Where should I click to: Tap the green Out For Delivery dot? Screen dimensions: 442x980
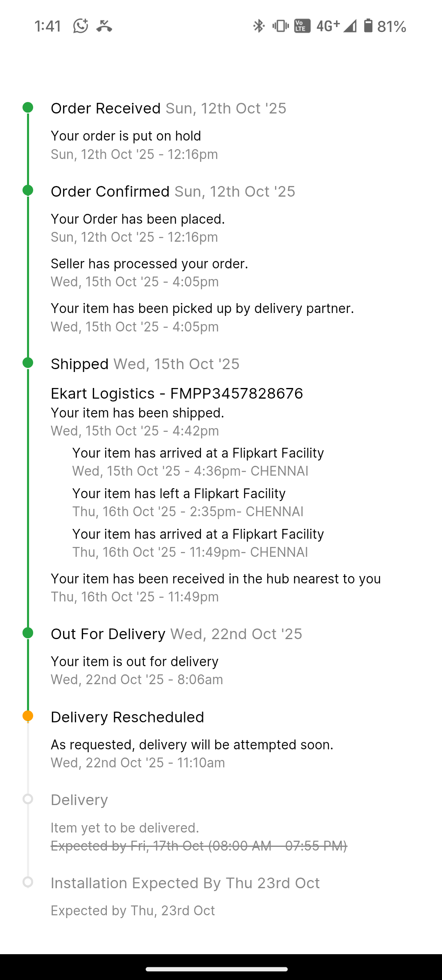pyautogui.click(x=28, y=633)
